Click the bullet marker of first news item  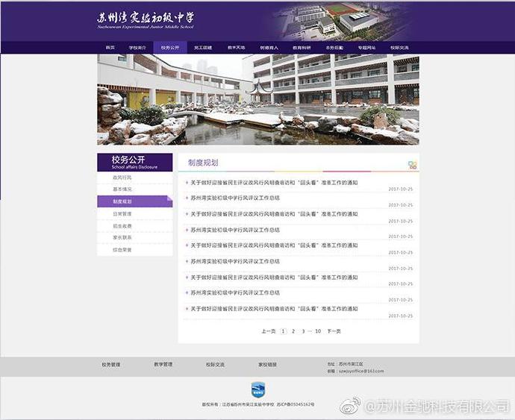point(187,183)
